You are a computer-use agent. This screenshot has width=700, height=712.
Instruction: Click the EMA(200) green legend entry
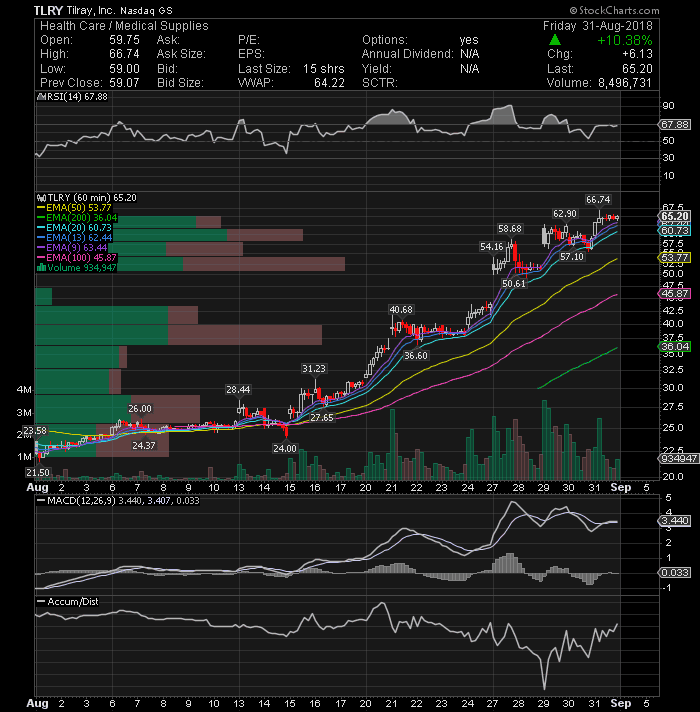(x=77, y=218)
